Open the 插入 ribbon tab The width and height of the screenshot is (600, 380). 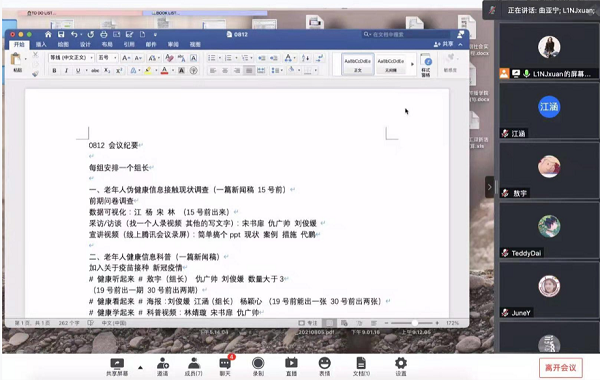pyautogui.click(x=41, y=44)
